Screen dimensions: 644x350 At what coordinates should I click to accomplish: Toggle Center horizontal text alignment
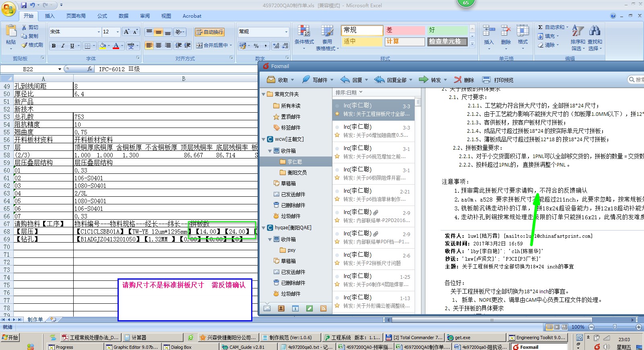(159, 45)
